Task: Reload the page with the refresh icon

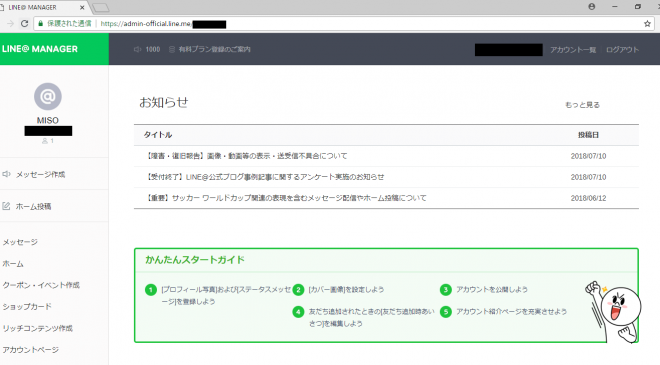Action: (24, 24)
